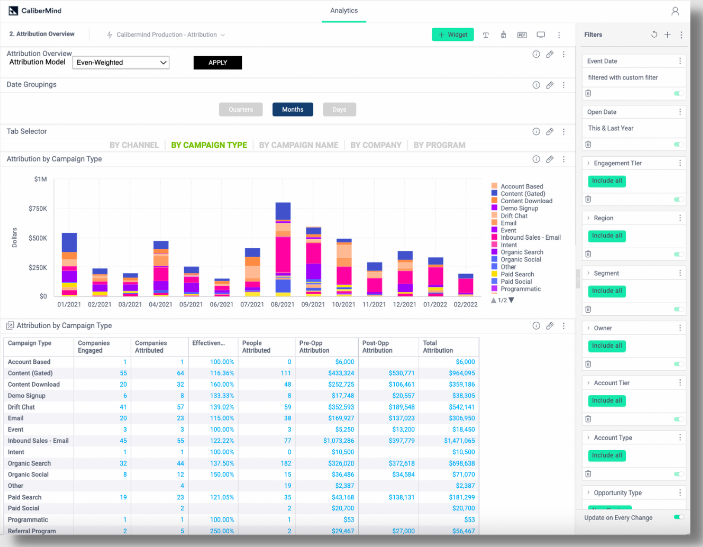Show info for Tab Selector widget
The height and width of the screenshot is (547, 703).
pyautogui.click(x=536, y=132)
